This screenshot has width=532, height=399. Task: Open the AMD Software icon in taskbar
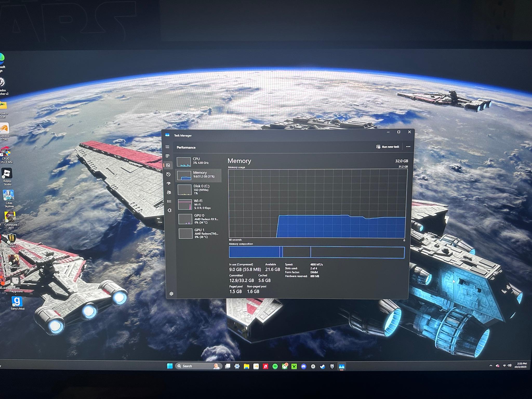[265, 366]
